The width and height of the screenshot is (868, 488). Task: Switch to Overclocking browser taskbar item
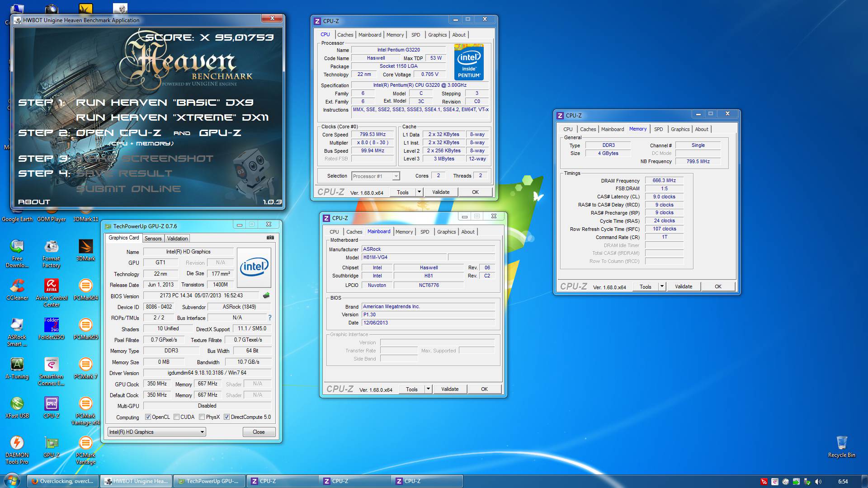[63, 481]
